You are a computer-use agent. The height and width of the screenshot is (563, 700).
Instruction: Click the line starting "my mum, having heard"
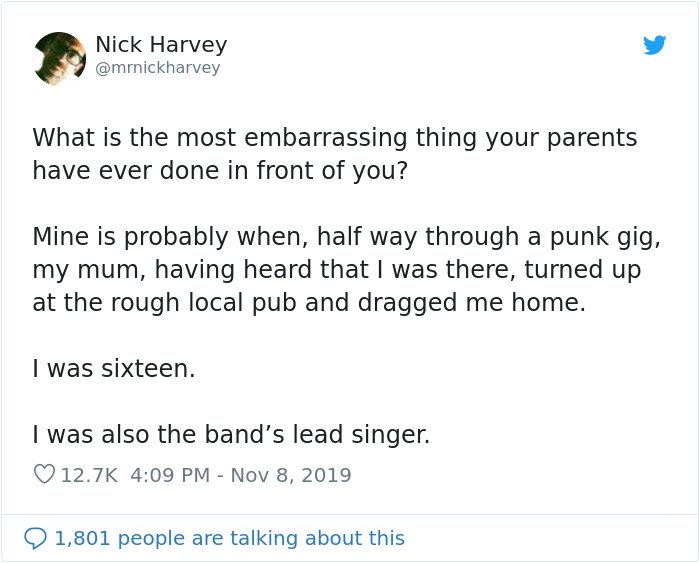337,270
